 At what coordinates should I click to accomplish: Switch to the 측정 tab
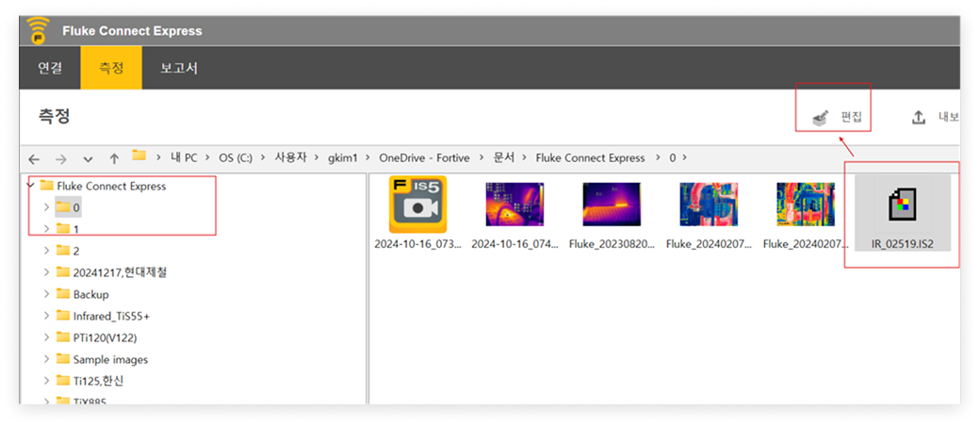pyautogui.click(x=111, y=68)
